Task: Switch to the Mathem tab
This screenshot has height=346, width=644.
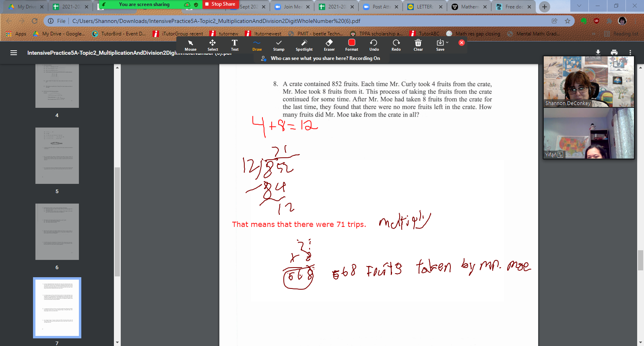Action: coord(469,7)
